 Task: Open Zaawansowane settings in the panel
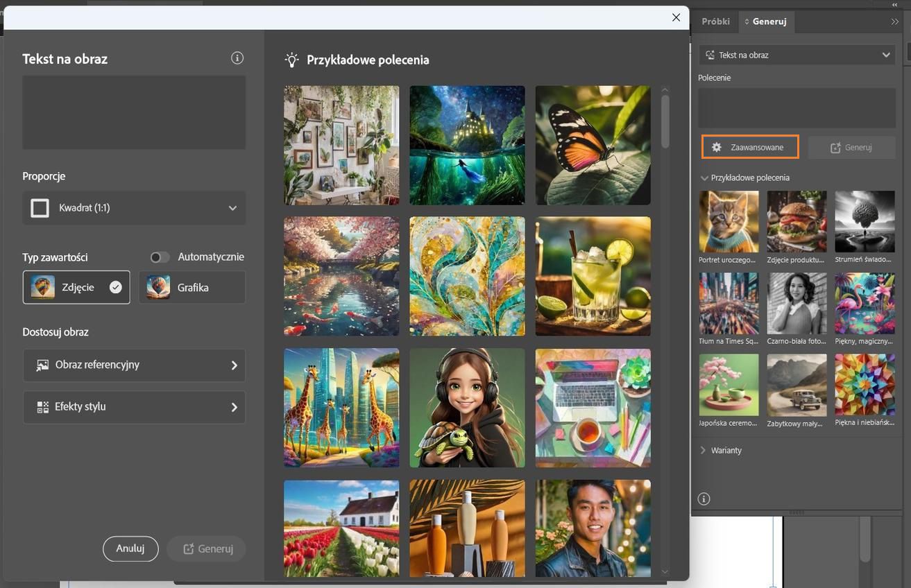(750, 147)
